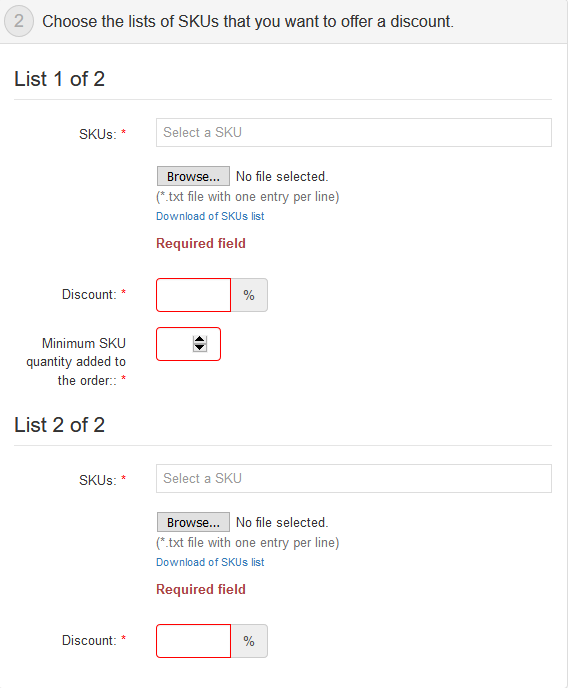Click the 'List 2 of 2' heading
Viewport: 568px width, 688px height.
(60, 425)
